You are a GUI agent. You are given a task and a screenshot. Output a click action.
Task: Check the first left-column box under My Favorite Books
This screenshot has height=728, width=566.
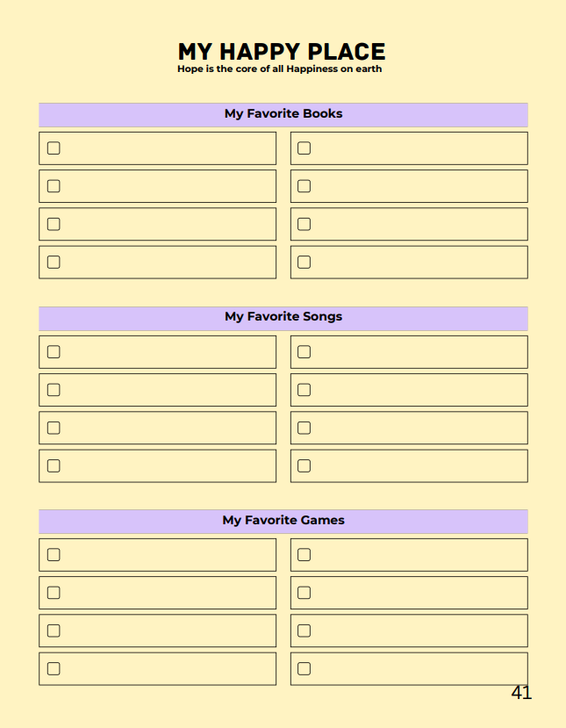point(54,148)
